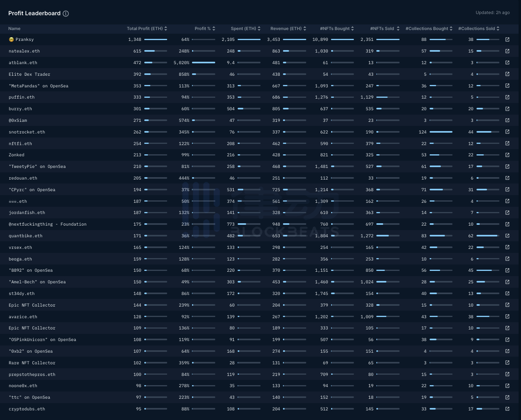This screenshot has height=420, width=521.
Task: Click Pranksy's Total Profit bar indicator
Action: click(155, 40)
